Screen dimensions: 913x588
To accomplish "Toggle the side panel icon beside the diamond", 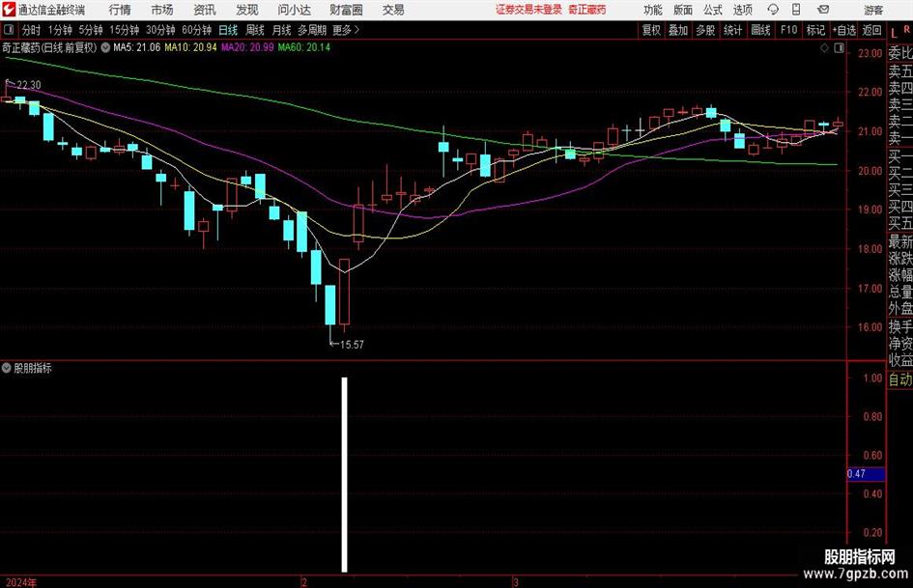I will (x=839, y=48).
